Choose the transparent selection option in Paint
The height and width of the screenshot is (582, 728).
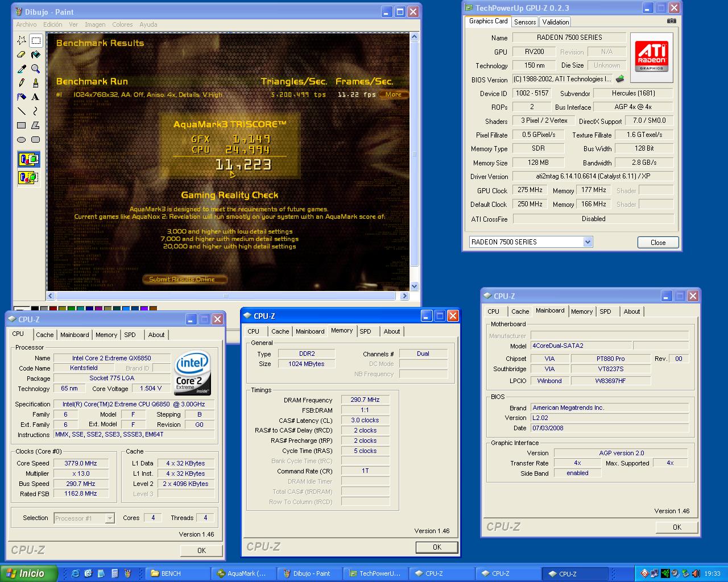point(28,177)
